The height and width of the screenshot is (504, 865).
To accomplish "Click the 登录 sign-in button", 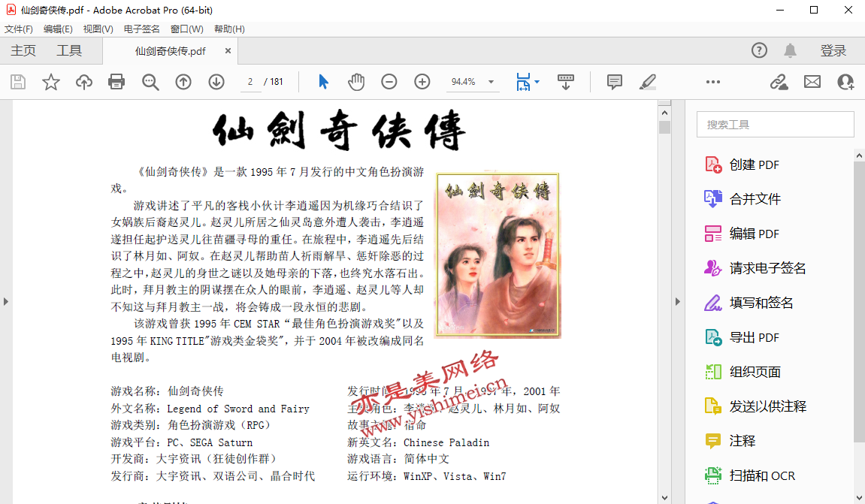I will tap(833, 51).
